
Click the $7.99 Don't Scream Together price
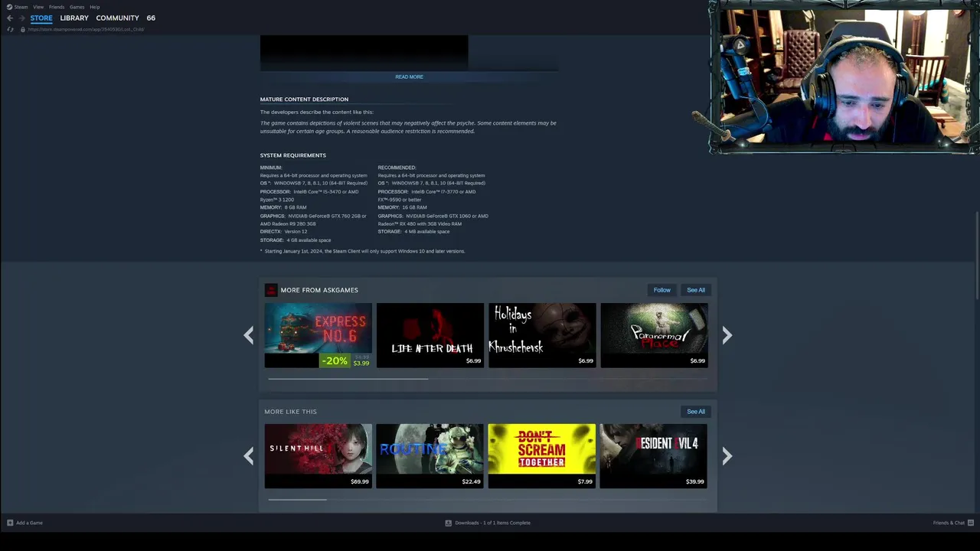click(x=585, y=482)
